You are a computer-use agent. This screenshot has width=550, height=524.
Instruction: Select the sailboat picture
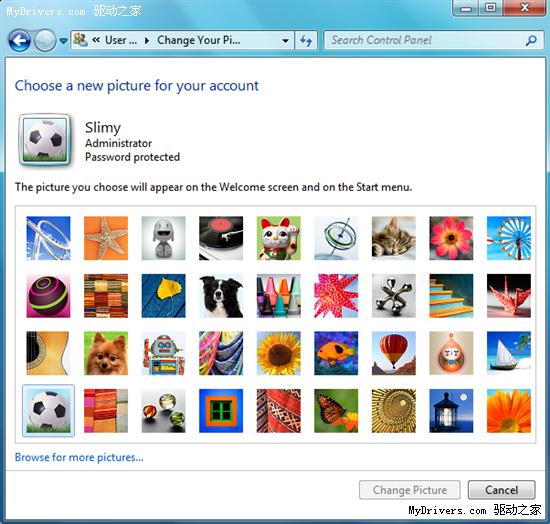[x=509, y=353]
